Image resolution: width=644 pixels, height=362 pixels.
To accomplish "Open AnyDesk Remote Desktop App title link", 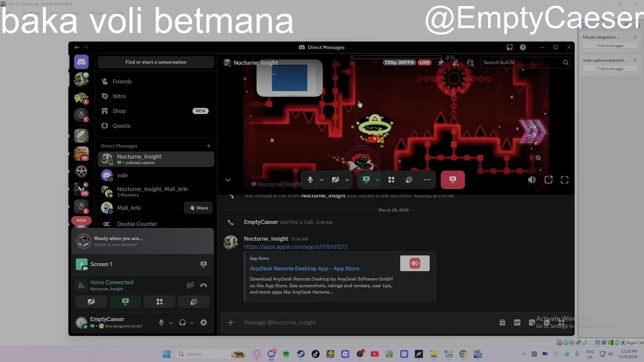I will click(x=304, y=268).
